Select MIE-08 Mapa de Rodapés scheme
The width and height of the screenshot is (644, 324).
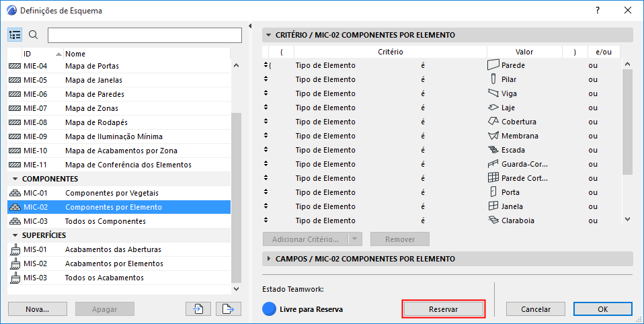point(96,122)
